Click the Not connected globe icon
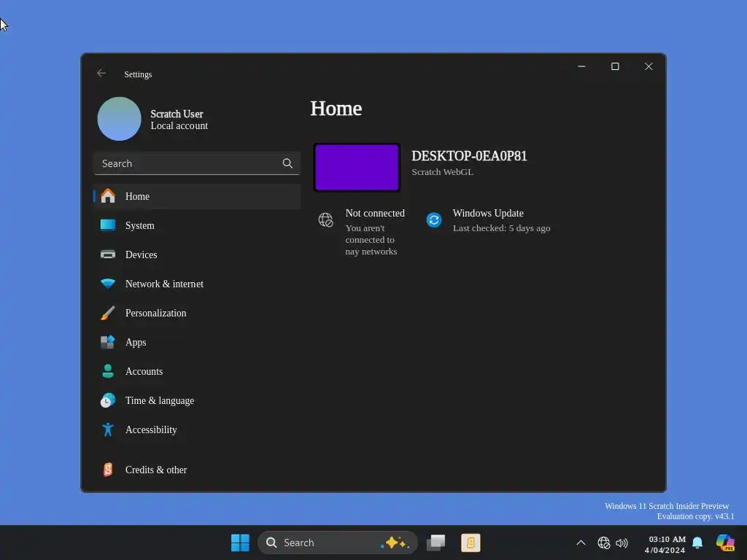 tap(326, 220)
